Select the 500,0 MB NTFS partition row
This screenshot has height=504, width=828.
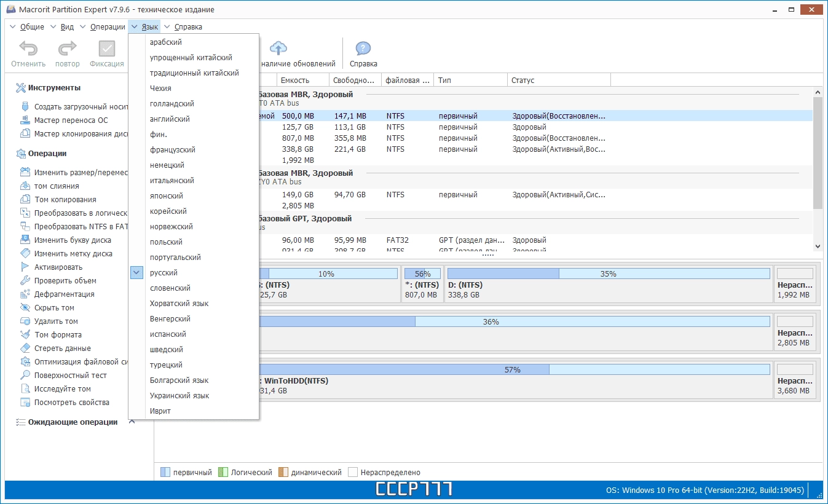click(x=535, y=116)
